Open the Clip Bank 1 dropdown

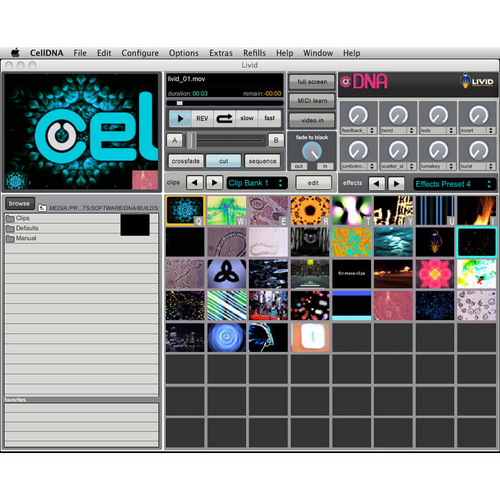[257, 183]
